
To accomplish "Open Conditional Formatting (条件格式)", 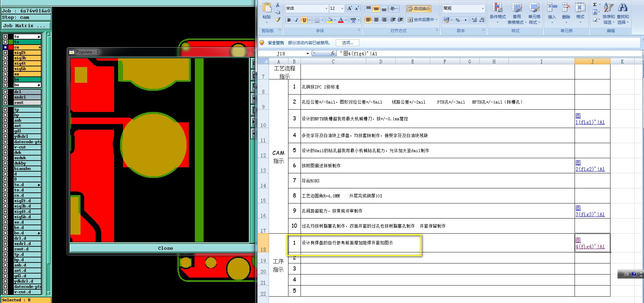I will coord(497,13).
